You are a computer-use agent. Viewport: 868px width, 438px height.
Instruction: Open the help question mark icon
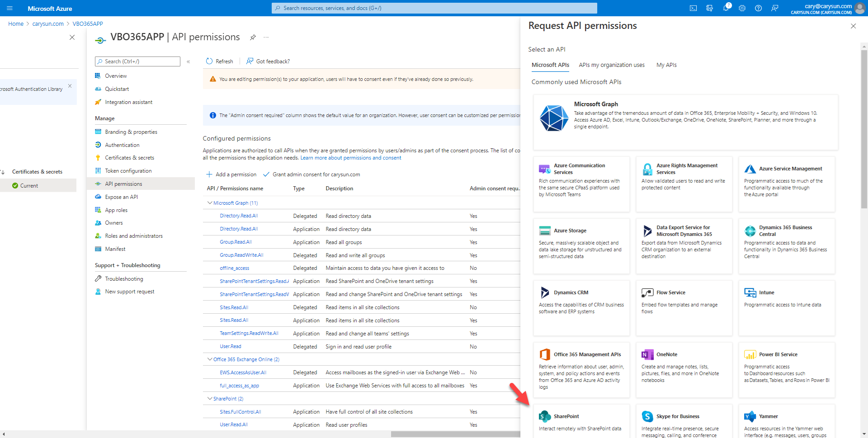[758, 8]
